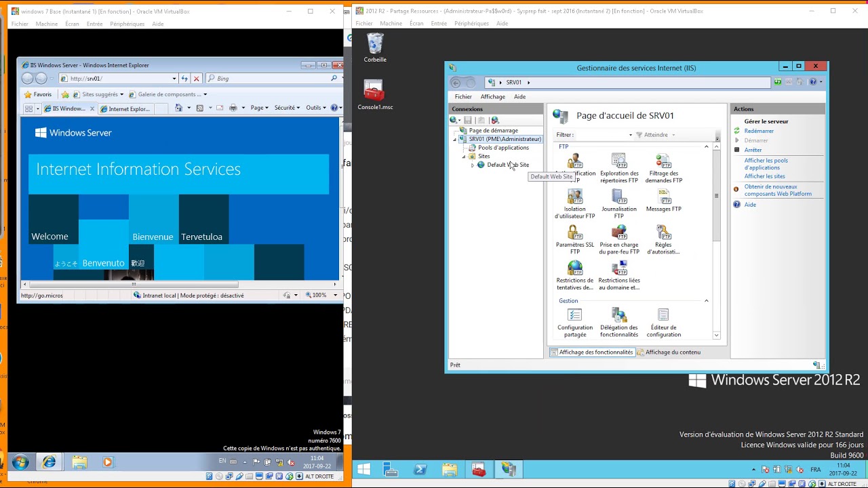Collapse SRV01 server tree node arrow
This screenshot has width=868, height=488.
[x=454, y=140]
